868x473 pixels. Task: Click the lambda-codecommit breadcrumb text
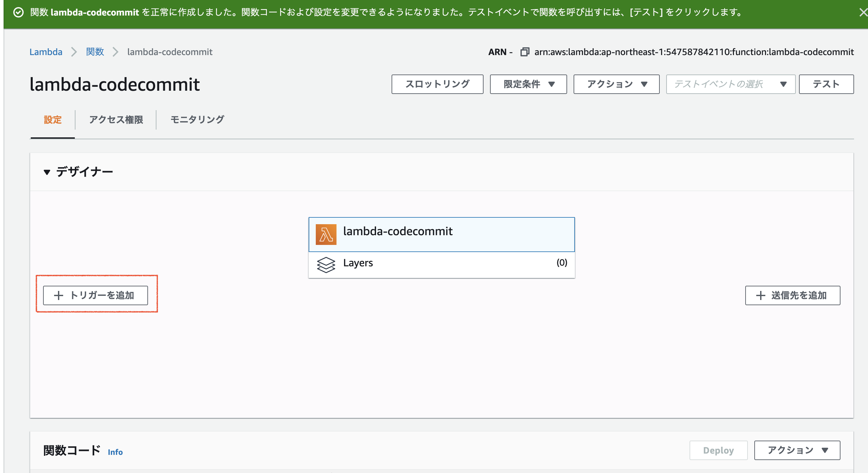(170, 52)
